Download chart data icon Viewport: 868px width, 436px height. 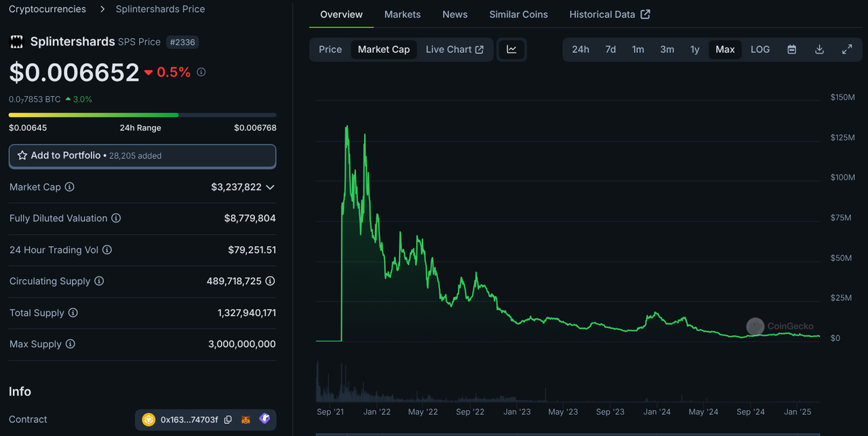[x=819, y=49]
